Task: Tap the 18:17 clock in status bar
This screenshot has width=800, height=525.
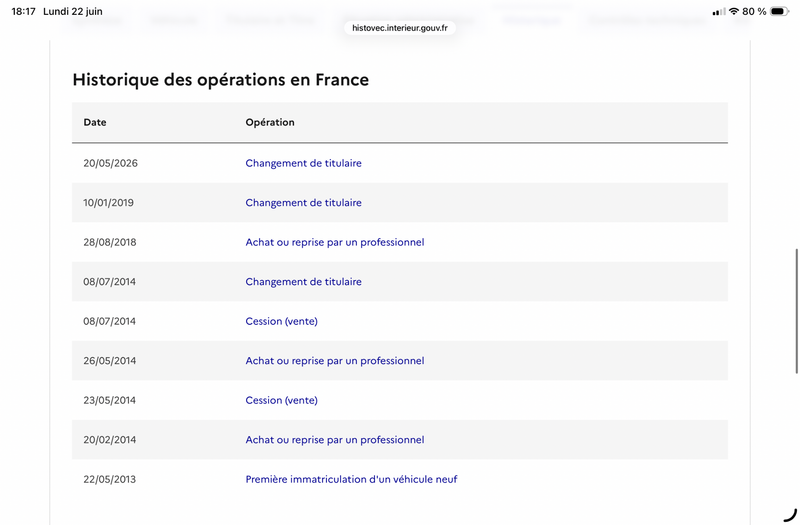Action: pos(23,11)
